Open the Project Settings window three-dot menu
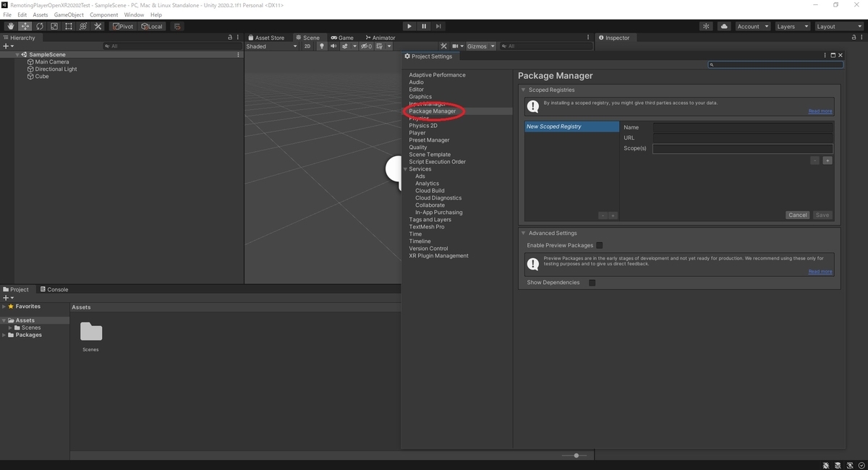Screen dimensions: 868x470 click(825, 55)
